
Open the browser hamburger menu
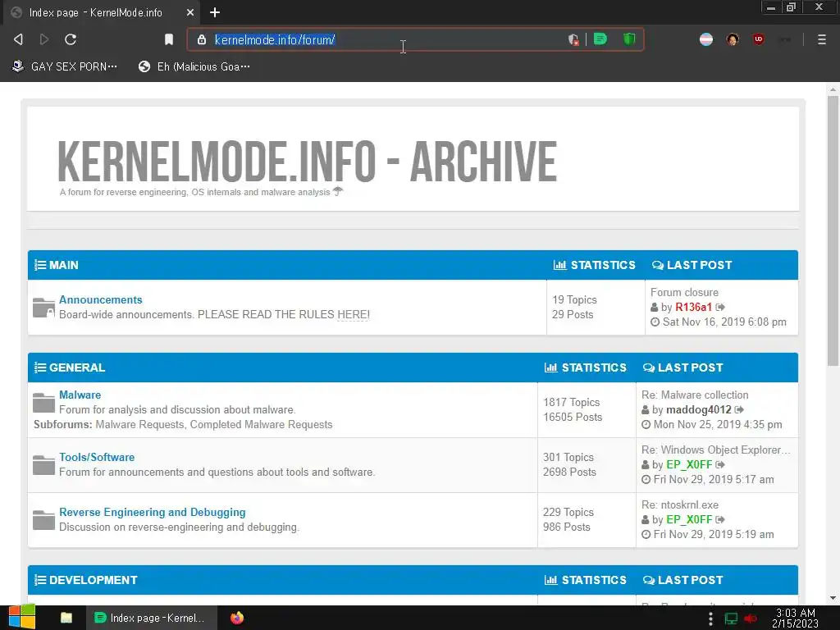pos(822,39)
